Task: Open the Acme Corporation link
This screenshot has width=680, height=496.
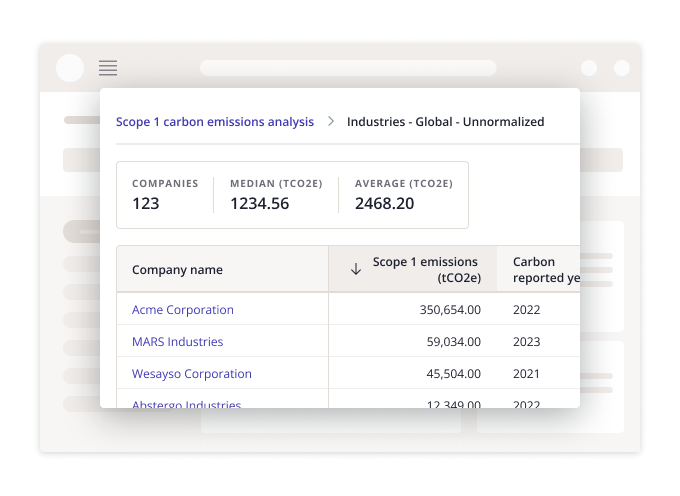Action: [x=183, y=310]
